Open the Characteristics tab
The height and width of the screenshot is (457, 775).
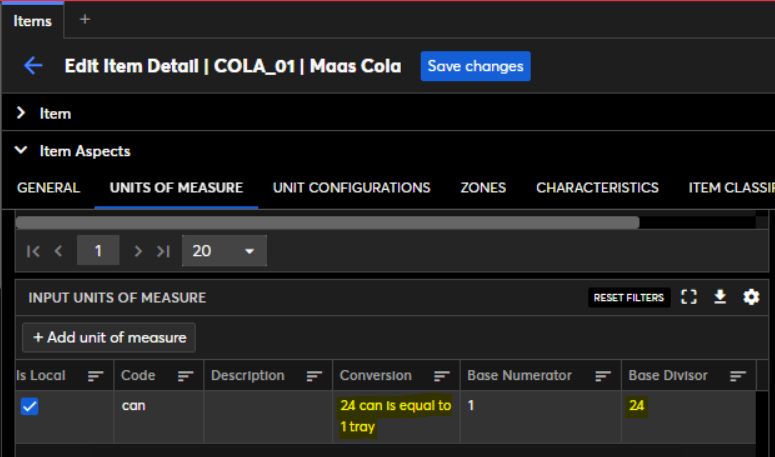pyautogui.click(x=597, y=188)
